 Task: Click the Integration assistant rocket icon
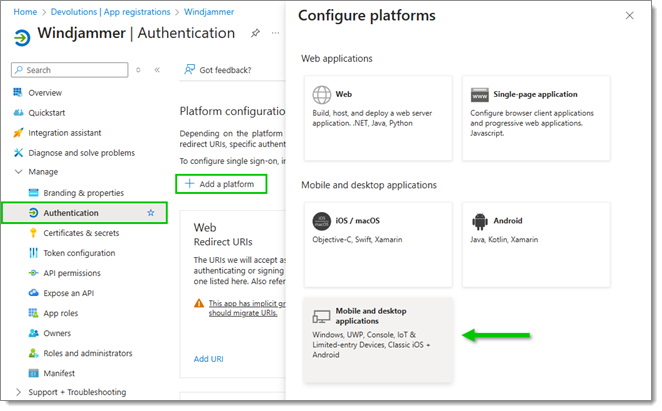point(18,133)
